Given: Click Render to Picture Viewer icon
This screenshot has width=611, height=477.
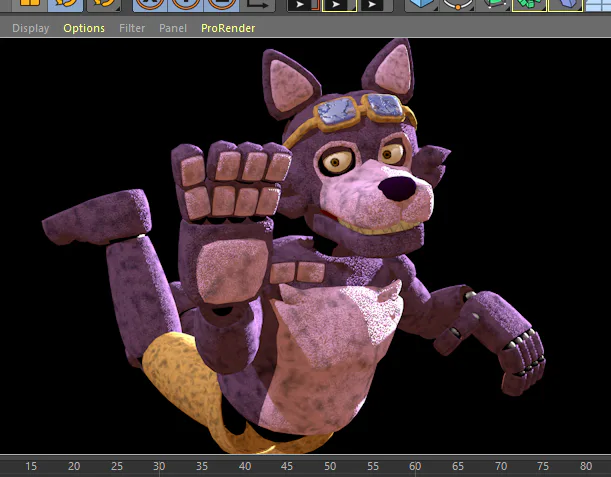Looking at the screenshot, I should coord(339,5).
